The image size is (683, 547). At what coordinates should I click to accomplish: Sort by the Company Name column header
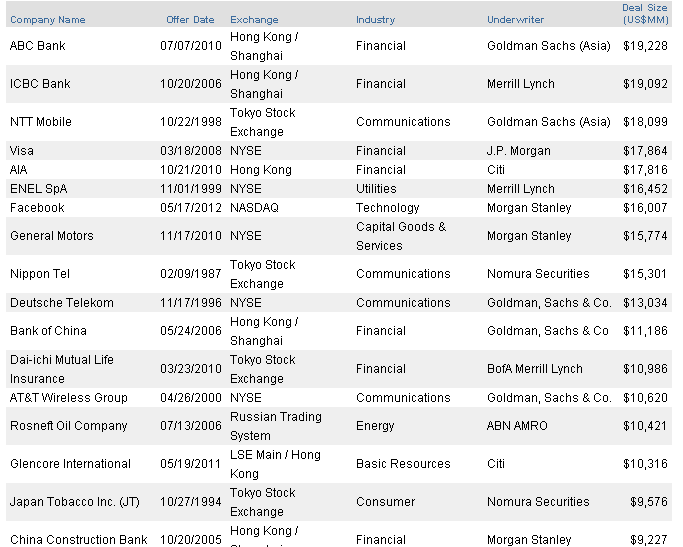click(x=47, y=19)
